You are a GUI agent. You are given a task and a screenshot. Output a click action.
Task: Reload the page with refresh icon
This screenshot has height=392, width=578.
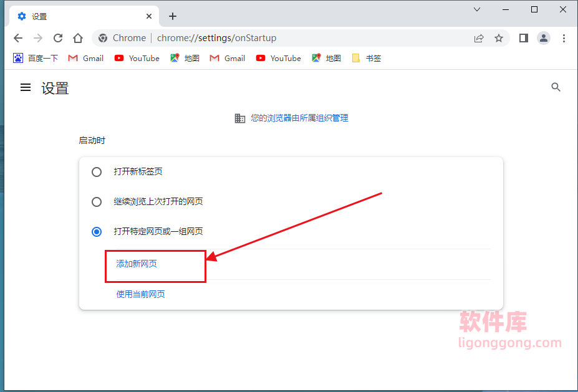pos(58,38)
